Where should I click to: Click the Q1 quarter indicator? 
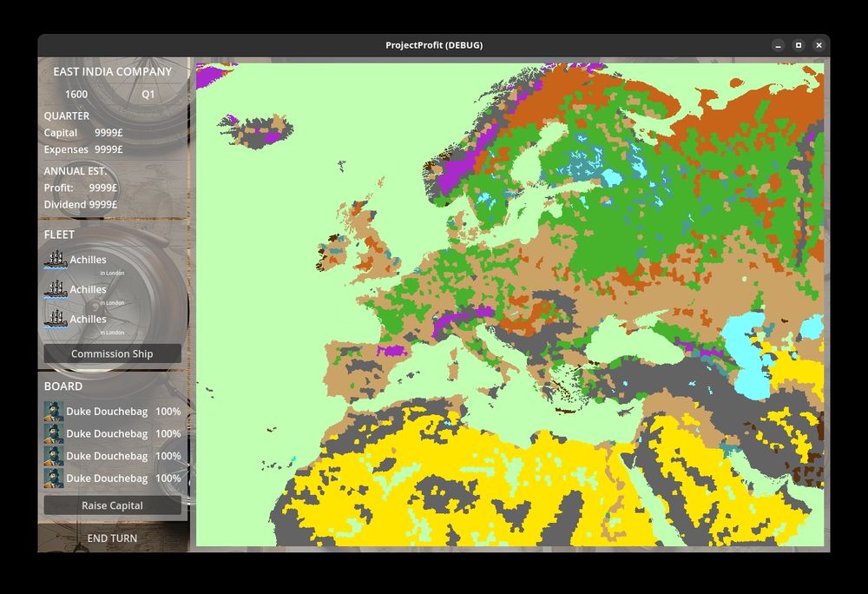click(x=148, y=94)
